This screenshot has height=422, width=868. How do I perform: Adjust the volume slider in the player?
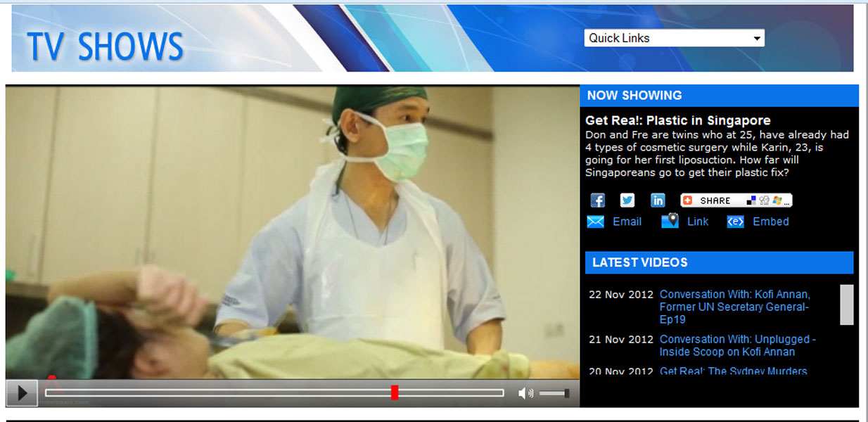point(554,393)
